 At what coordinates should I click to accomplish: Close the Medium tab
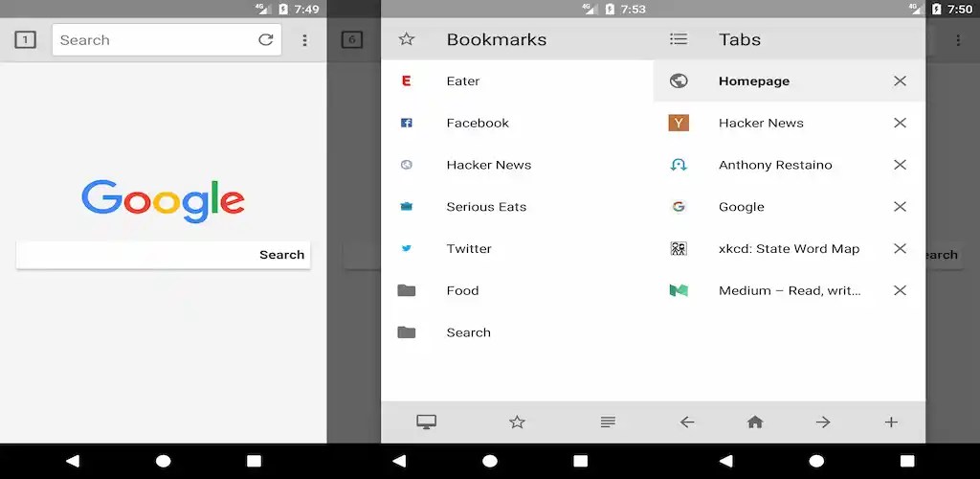(x=900, y=291)
